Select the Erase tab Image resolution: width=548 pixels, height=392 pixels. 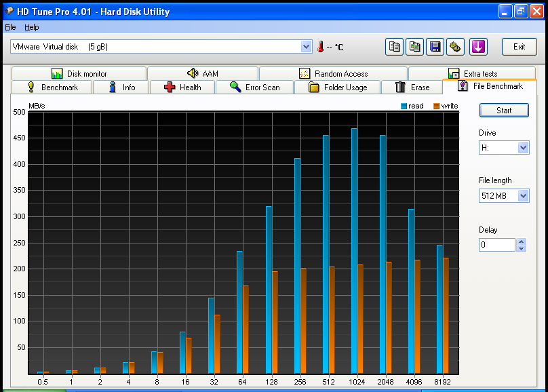click(x=412, y=87)
